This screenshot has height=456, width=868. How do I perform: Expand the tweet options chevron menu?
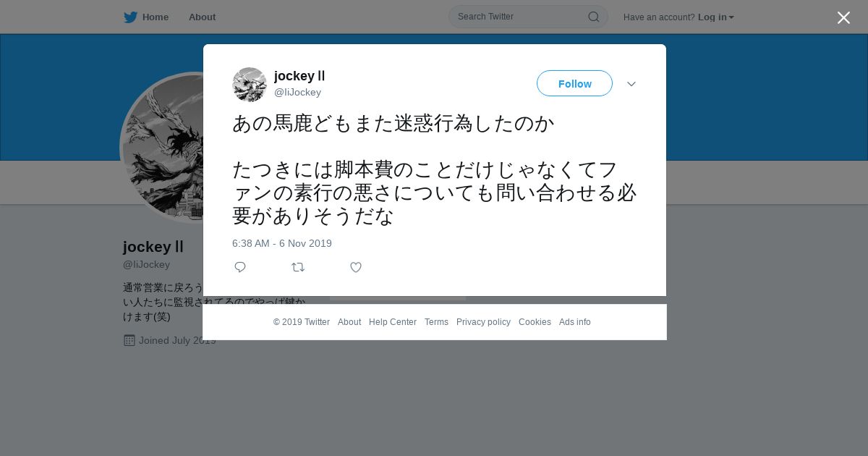tap(631, 84)
